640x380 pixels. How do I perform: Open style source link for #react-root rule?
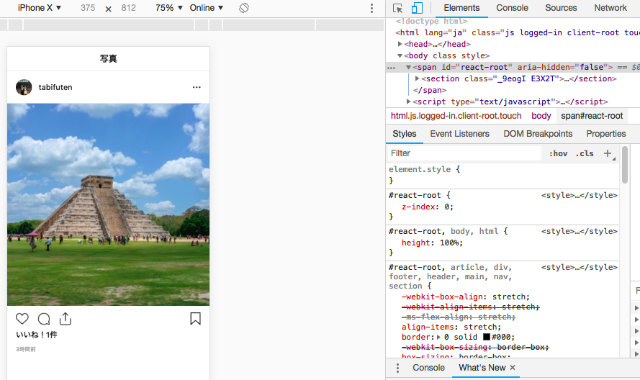579,195
